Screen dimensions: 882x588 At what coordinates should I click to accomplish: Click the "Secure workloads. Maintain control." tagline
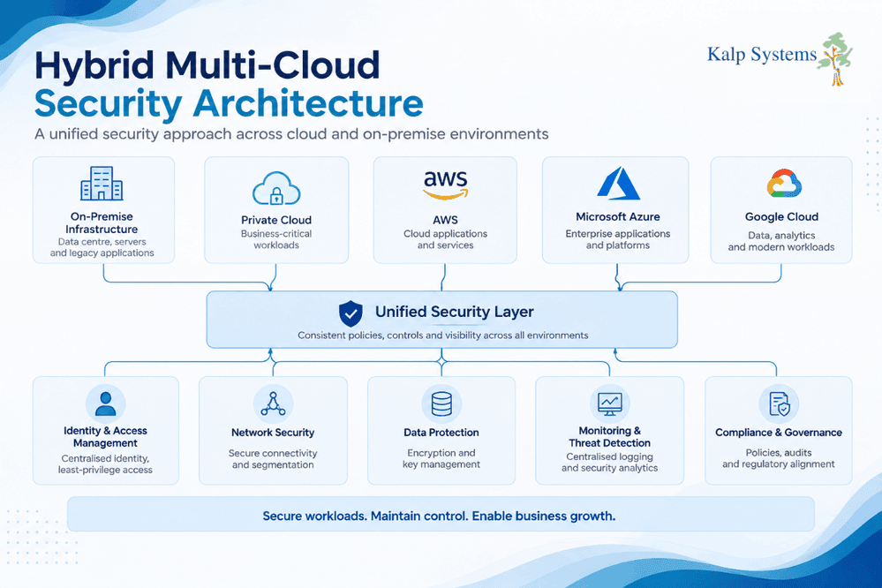(439, 516)
